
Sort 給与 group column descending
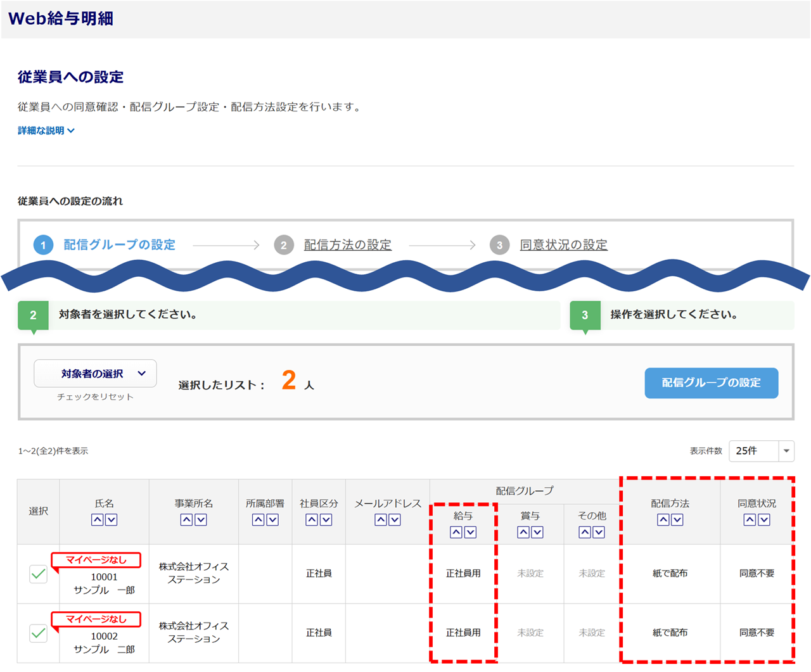[471, 533]
